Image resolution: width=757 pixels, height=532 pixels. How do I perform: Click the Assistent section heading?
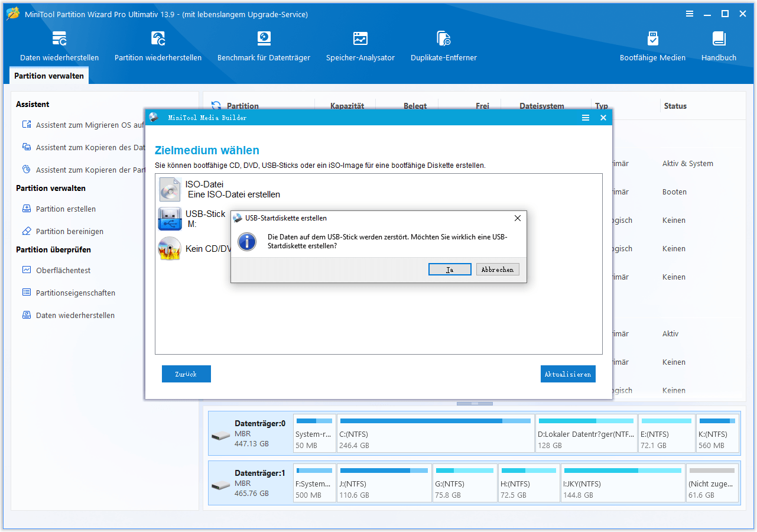33,104
